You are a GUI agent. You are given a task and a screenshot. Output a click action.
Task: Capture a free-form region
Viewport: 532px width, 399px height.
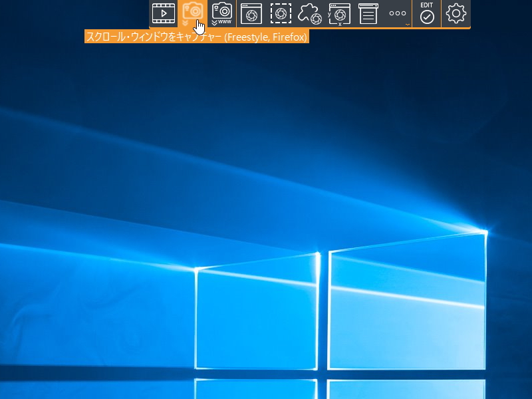(310, 13)
